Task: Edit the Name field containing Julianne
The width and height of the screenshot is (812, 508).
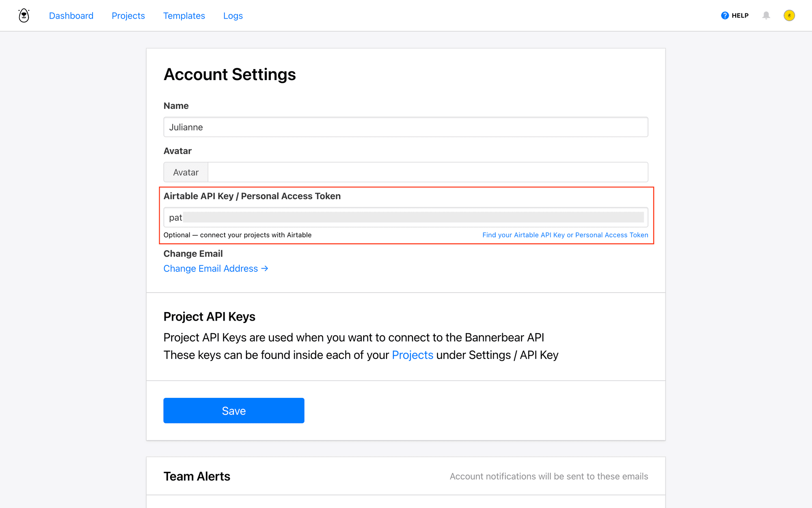Action: pos(406,127)
